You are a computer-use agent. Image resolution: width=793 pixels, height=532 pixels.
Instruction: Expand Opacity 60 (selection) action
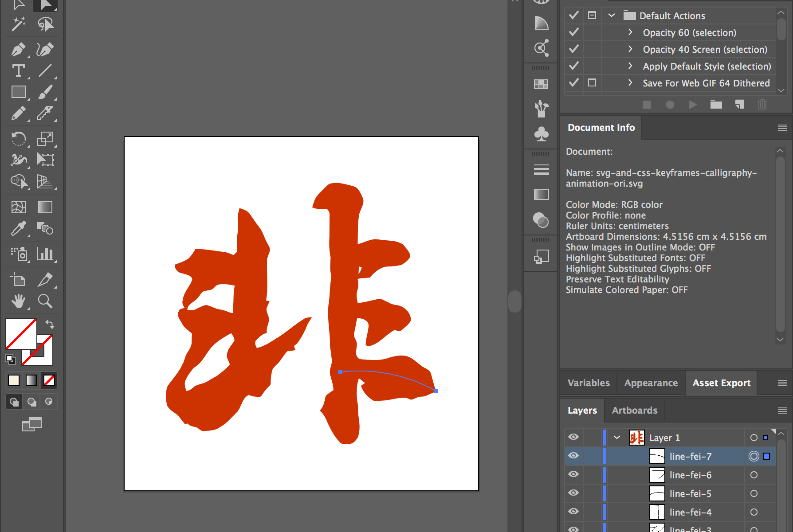click(630, 32)
